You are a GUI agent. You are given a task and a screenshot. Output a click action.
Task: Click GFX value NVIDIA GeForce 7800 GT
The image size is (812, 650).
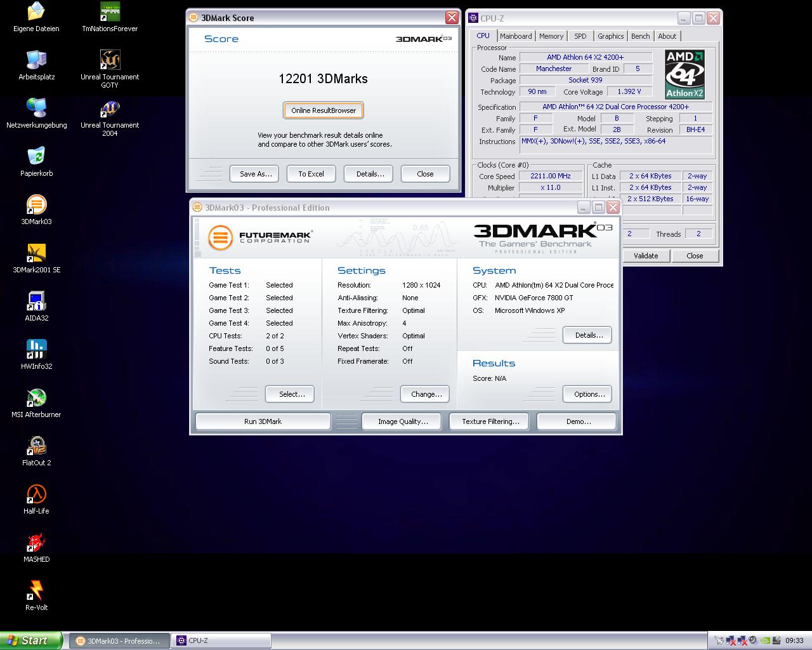pyautogui.click(x=534, y=298)
